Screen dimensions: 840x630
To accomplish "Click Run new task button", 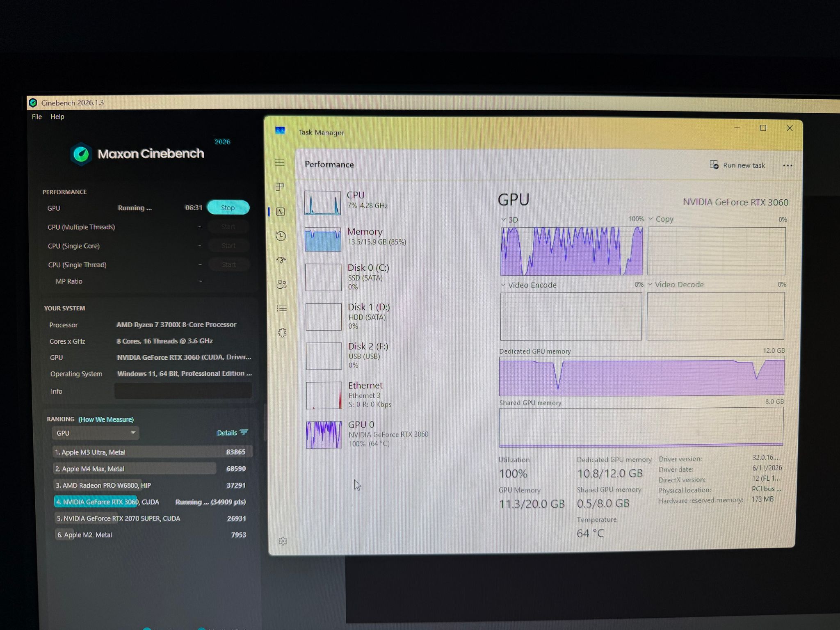I will [x=737, y=165].
